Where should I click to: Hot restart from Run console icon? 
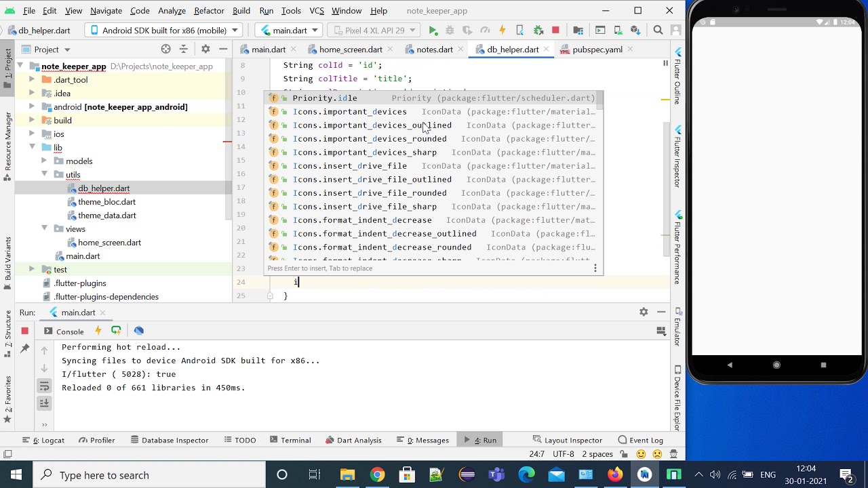click(x=116, y=331)
